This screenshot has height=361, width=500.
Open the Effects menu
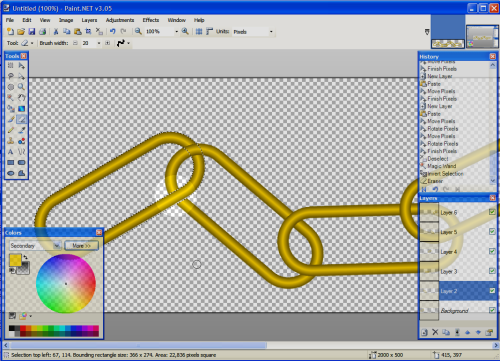click(x=151, y=20)
